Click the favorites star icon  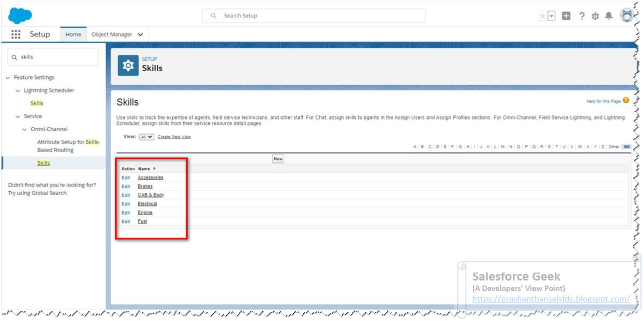point(542,16)
